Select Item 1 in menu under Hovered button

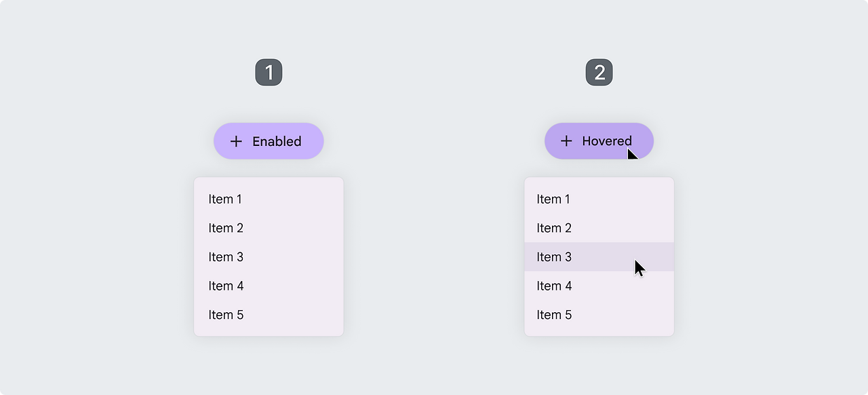553,199
